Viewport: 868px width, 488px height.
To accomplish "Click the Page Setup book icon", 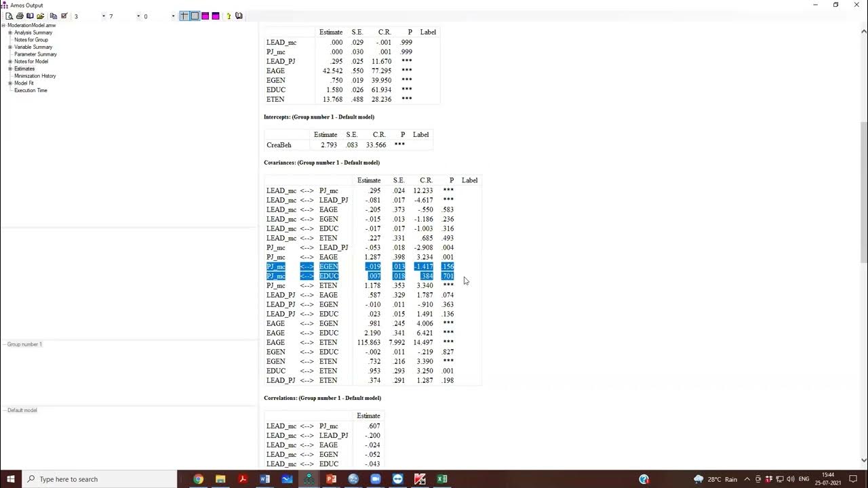I will coord(30,16).
